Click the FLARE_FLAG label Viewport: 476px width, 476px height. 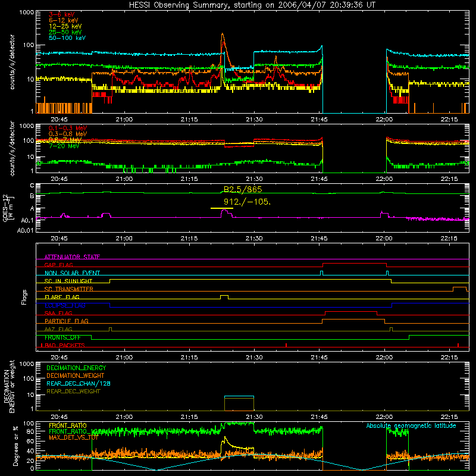(62, 297)
